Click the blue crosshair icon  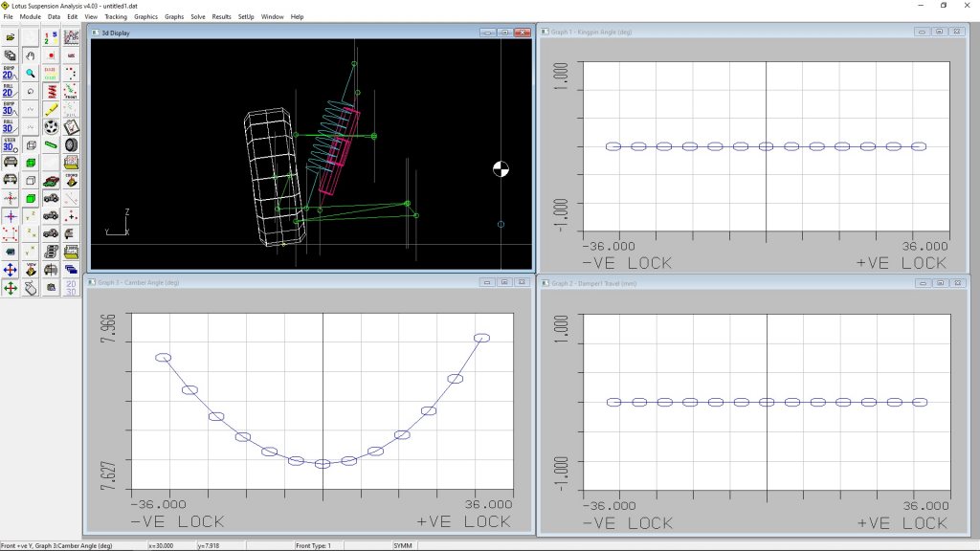point(10,216)
